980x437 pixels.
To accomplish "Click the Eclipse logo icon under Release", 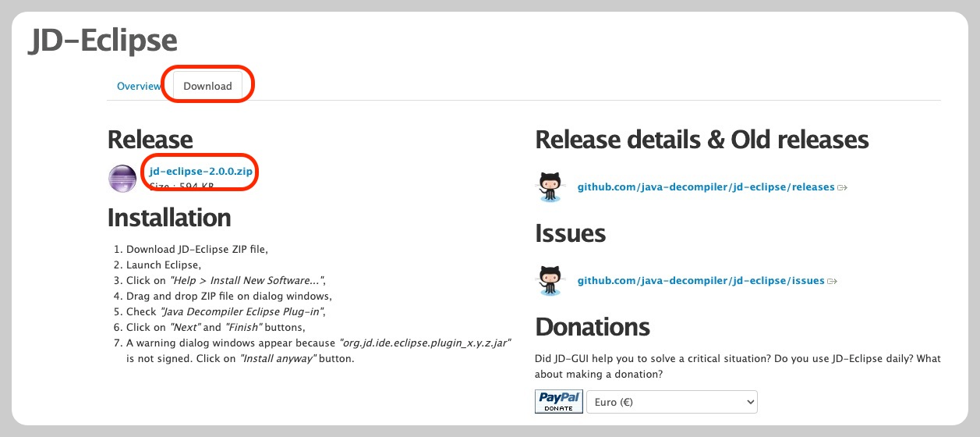I will coord(122,179).
